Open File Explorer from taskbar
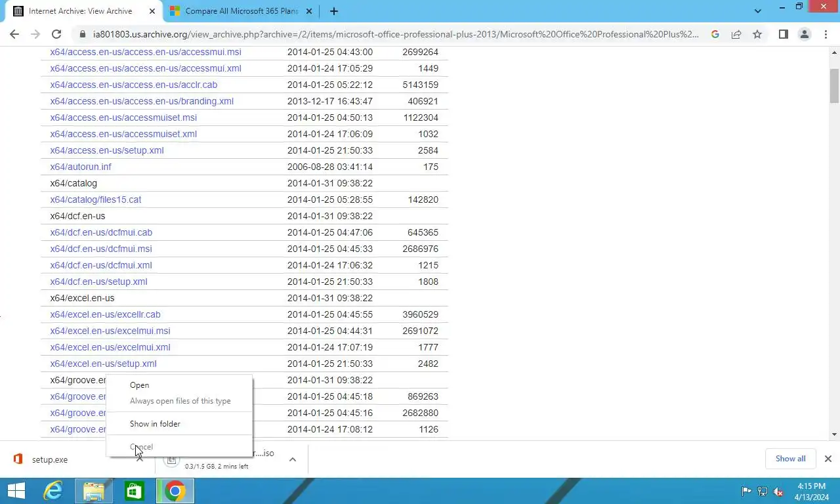Viewport: 840px width, 504px height. tap(94, 491)
